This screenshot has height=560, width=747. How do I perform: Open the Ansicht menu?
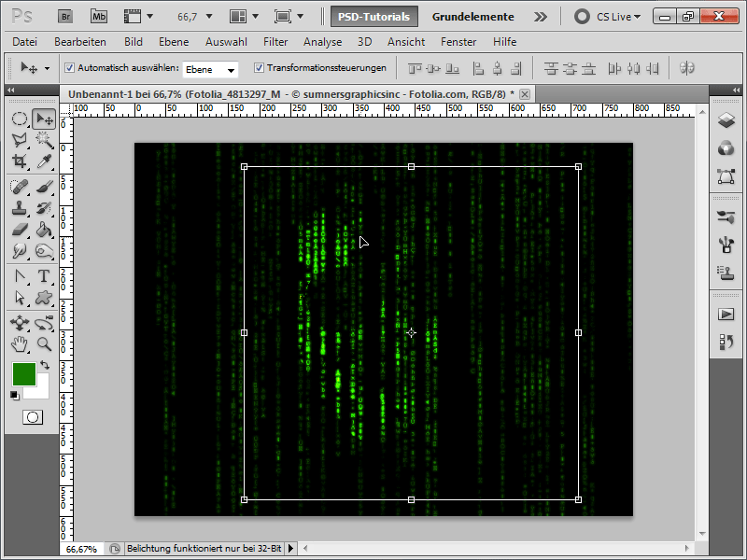click(406, 42)
